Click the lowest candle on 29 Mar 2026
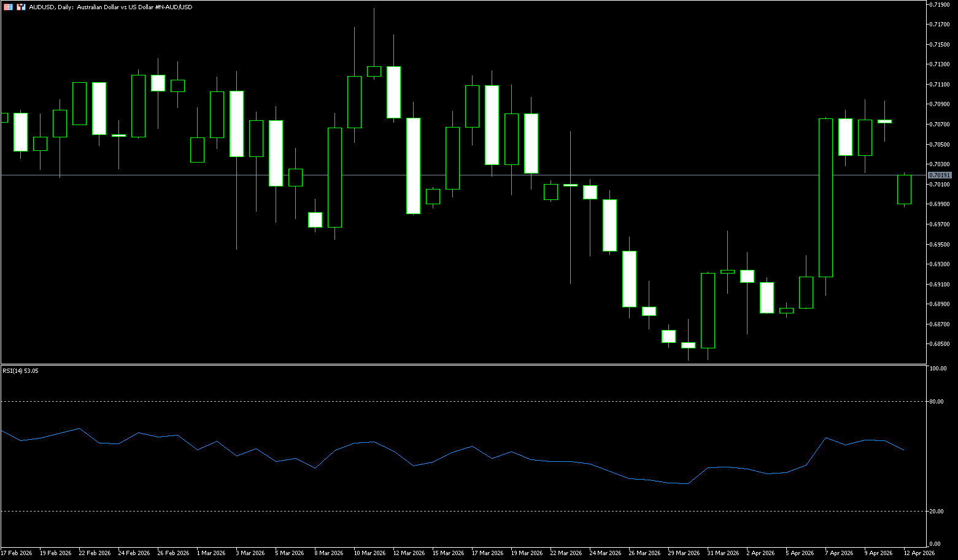The width and height of the screenshot is (958, 560). pos(688,345)
